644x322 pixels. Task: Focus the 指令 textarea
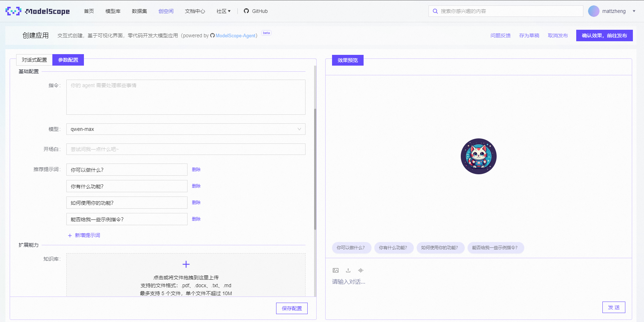click(186, 97)
